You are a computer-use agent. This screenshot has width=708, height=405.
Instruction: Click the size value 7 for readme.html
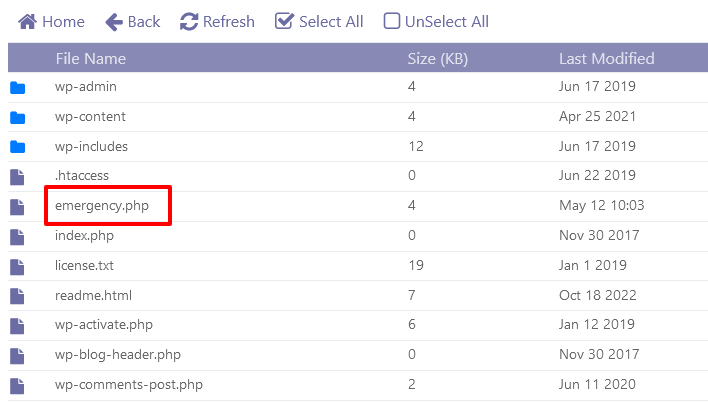(x=411, y=295)
